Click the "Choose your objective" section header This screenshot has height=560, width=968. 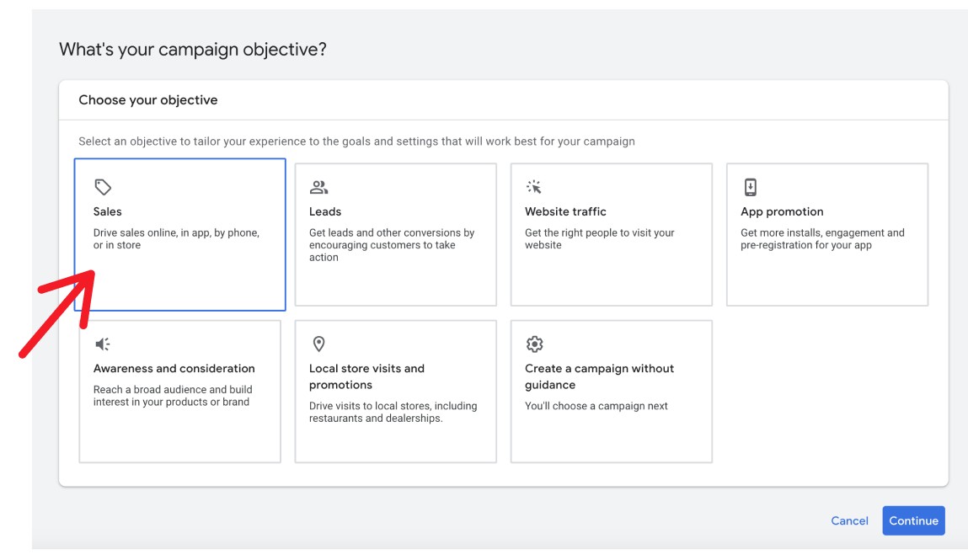148,99
